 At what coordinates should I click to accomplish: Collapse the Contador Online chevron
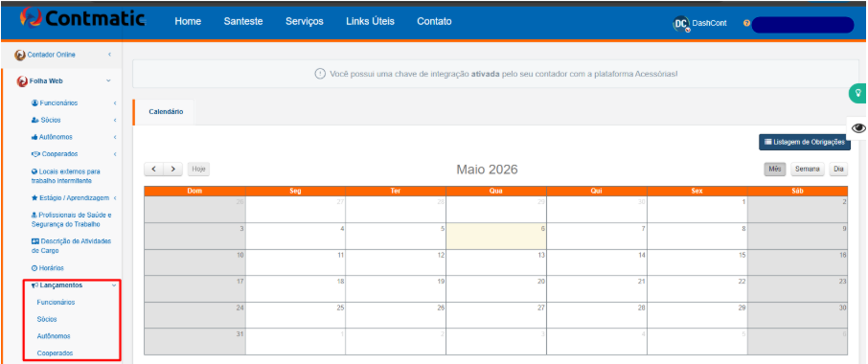tap(109, 55)
